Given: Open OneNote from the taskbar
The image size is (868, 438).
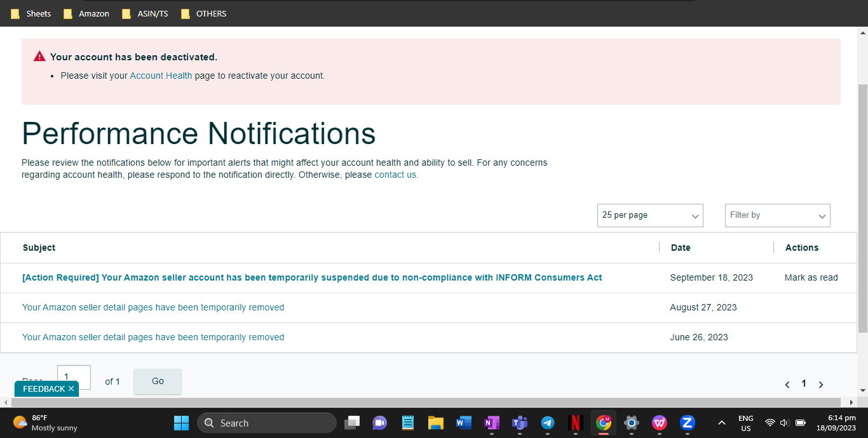Looking at the screenshot, I should (492, 423).
